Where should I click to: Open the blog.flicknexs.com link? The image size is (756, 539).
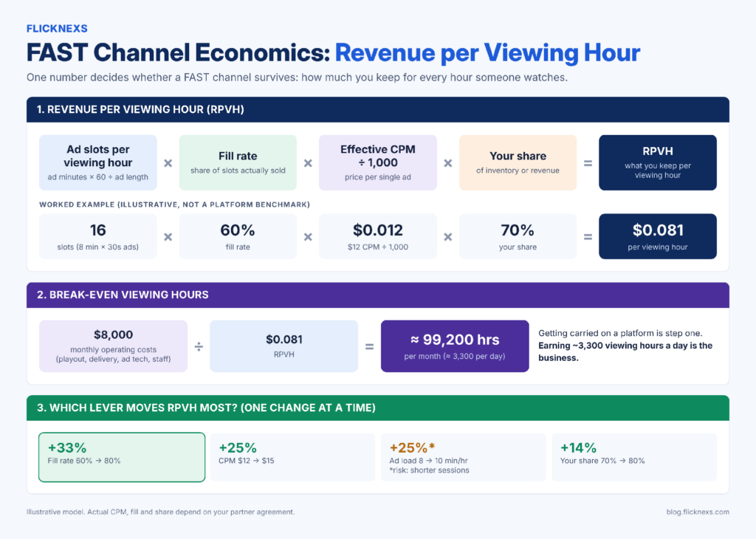698,512
